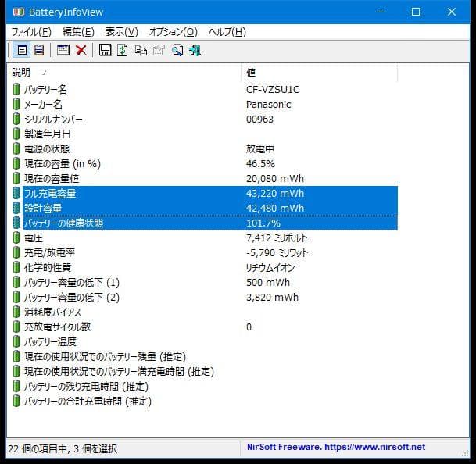Select the 設計容量 row
Viewport: 476px width, 464px height.
tap(205, 209)
